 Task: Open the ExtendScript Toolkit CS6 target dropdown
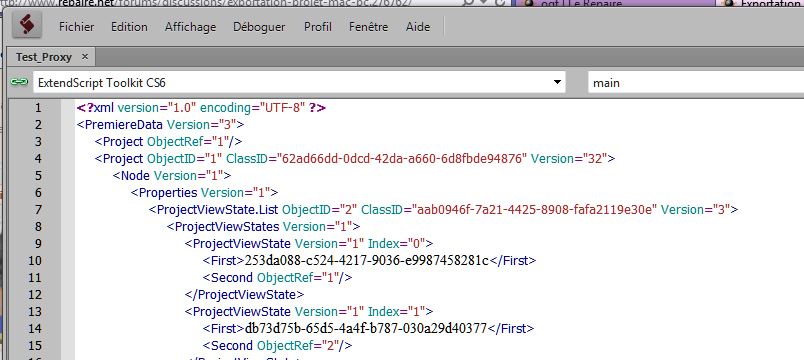(299, 83)
